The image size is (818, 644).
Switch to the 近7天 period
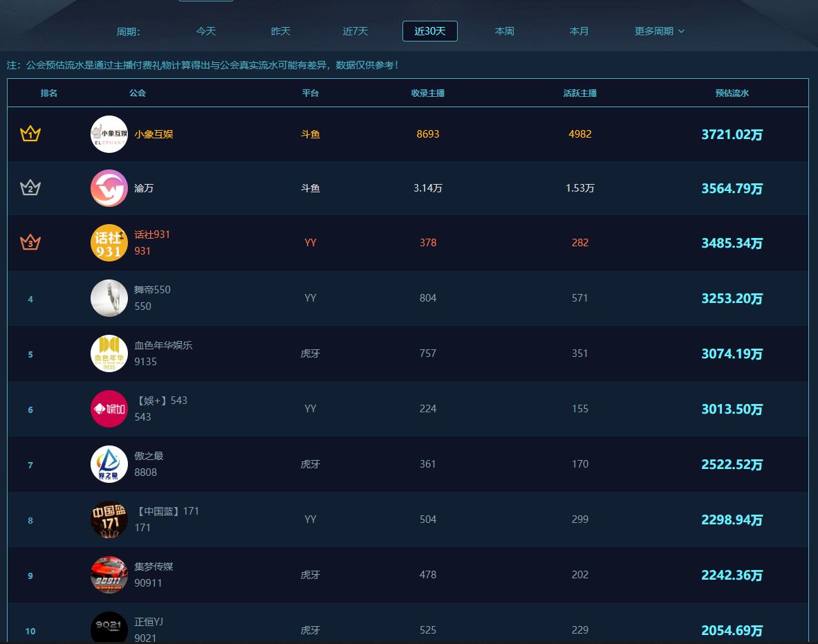tap(355, 31)
